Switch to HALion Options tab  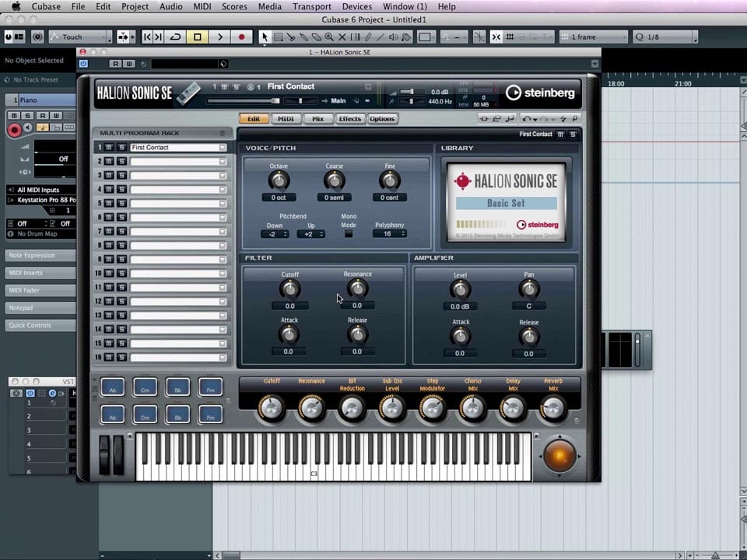tap(382, 118)
